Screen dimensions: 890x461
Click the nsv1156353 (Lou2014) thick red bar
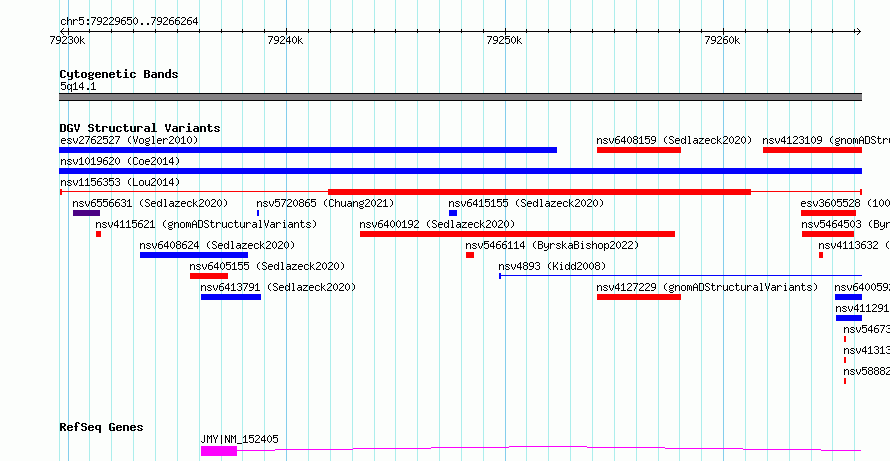click(x=539, y=192)
